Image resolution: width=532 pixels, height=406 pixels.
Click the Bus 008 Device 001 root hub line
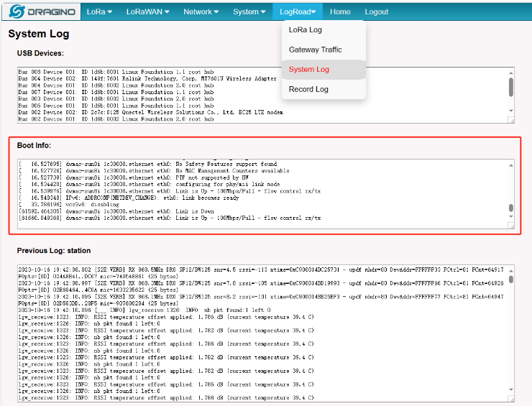(x=116, y=72)
